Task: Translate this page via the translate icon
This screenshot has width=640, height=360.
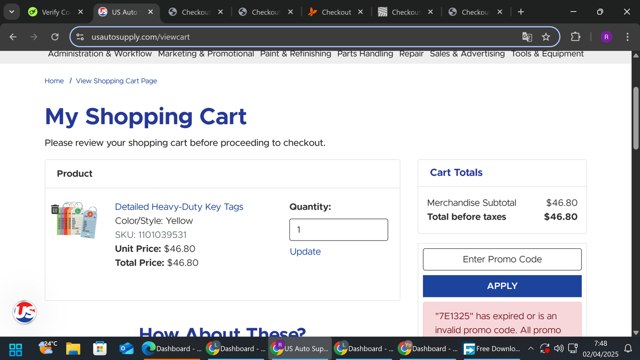Action: click(x=527, y=37)
